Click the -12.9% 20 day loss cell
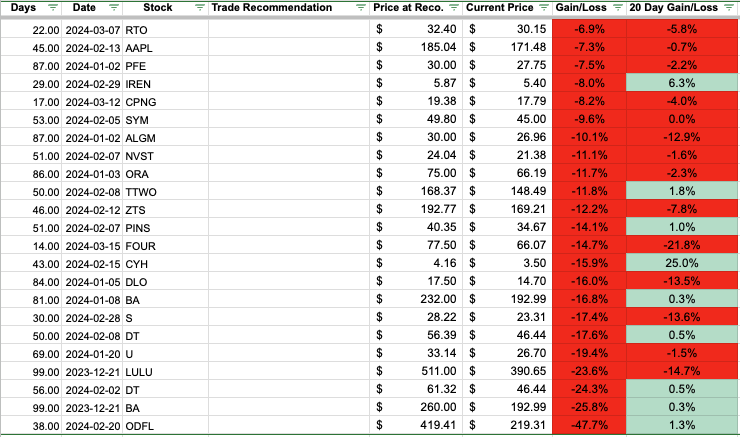 tap(682, 137)
